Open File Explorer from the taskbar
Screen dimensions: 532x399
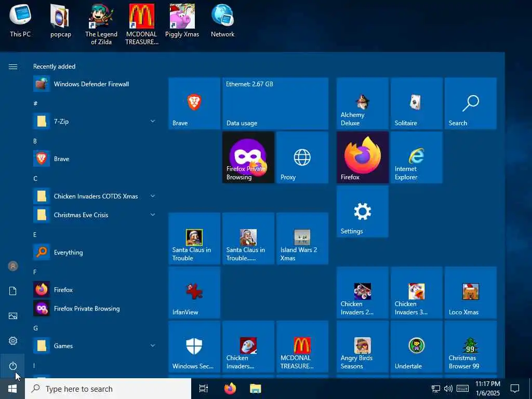point(256,389)
